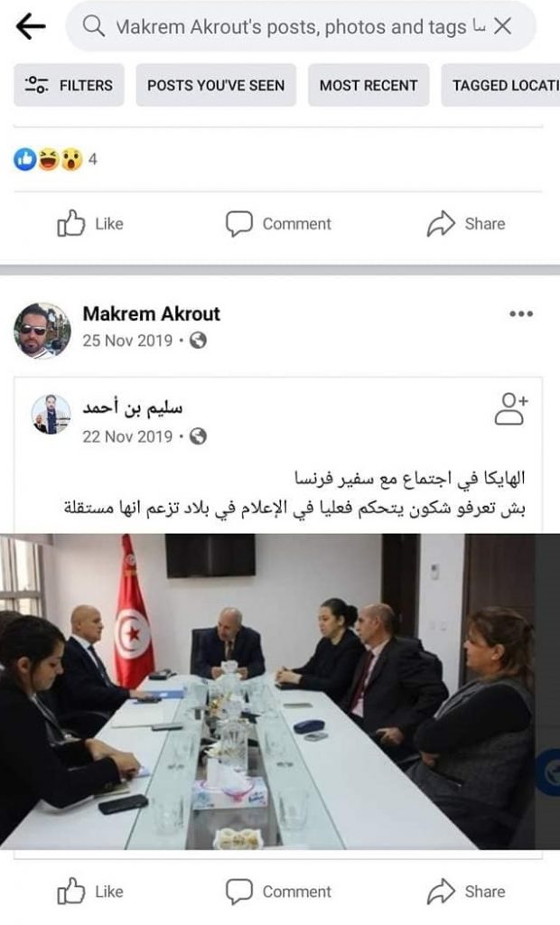Image resolution: width=560 pixels, height=925 pixels.
Task: Like the Makrem Akrout shared post
Action: coord(90,891)
